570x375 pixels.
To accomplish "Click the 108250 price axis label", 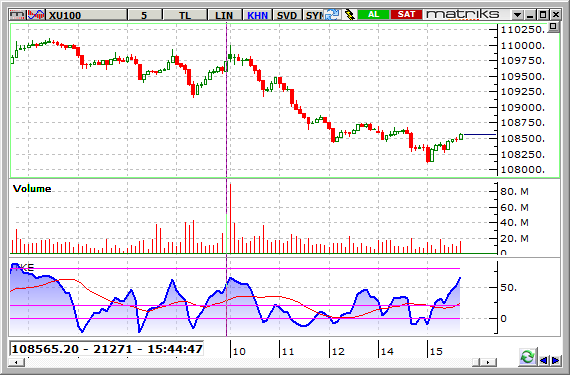I will [523, 154].
